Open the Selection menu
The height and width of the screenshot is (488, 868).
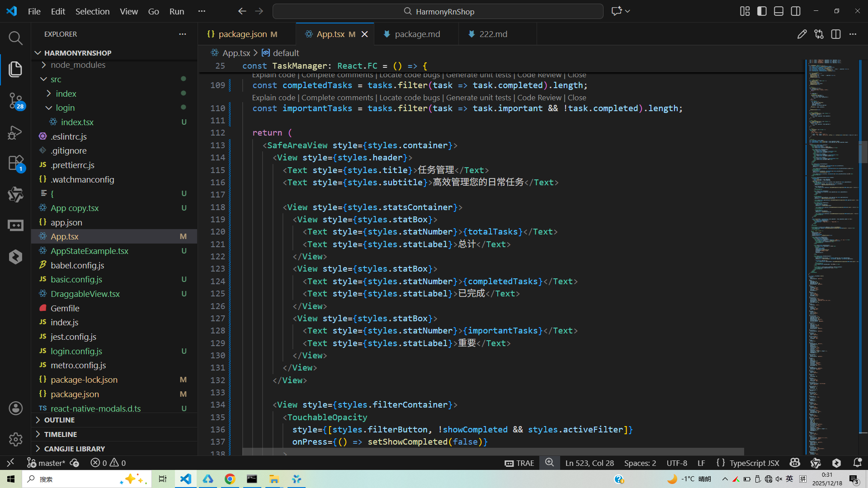click(x=92, y=11)
